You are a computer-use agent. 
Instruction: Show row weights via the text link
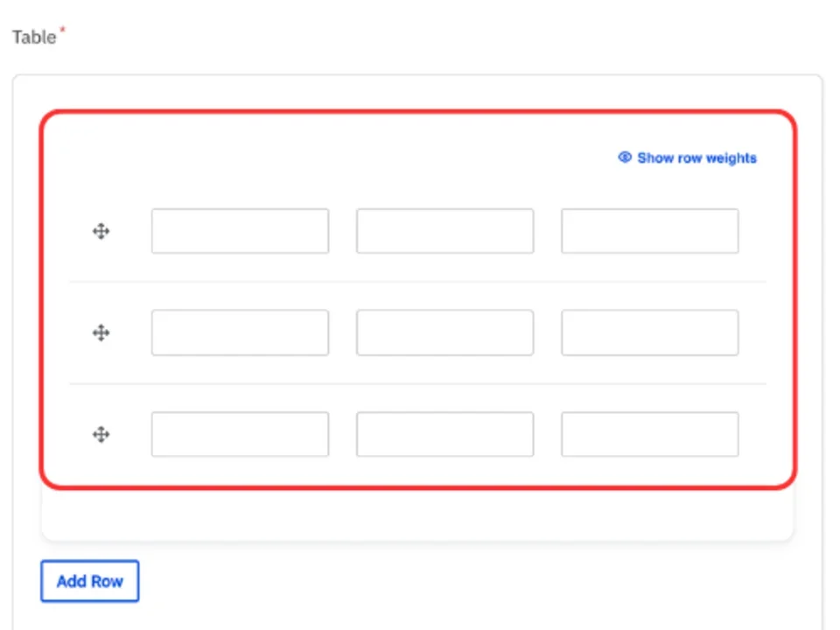point(696,158)
